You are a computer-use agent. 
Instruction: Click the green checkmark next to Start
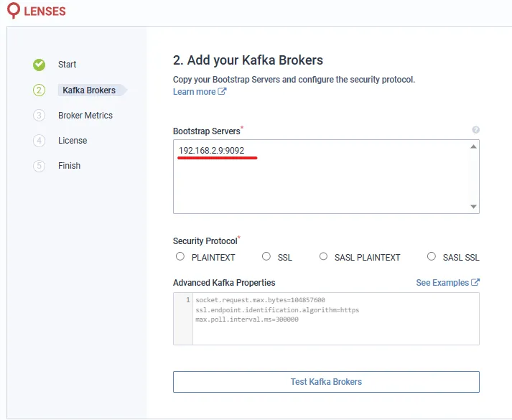pos(39,65)
